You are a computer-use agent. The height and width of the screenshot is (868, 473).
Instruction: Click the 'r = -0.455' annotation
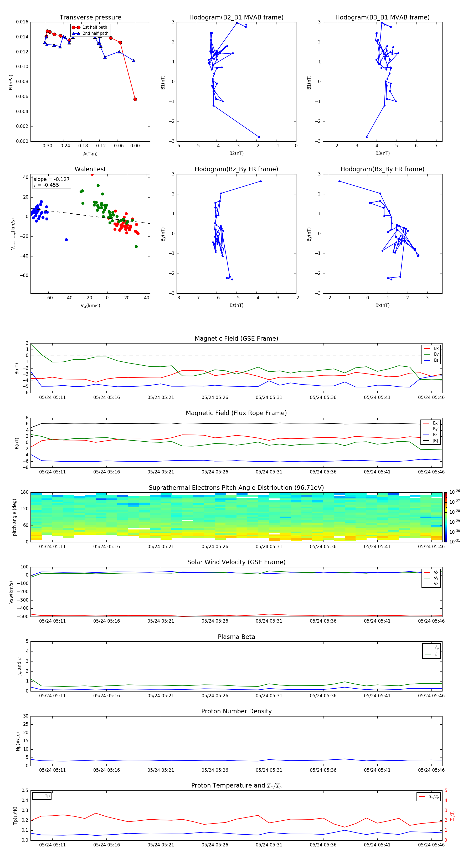[47, 185]
